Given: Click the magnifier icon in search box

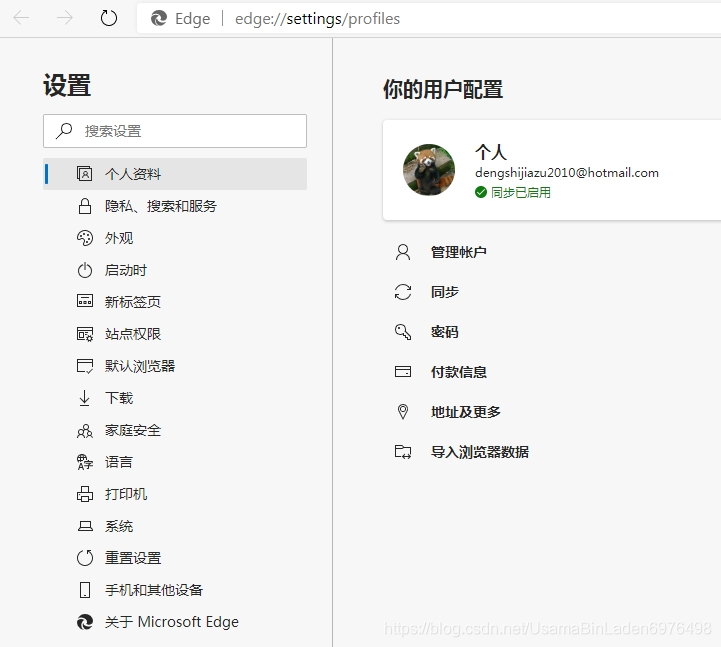Looking at the screenshot, I should point(64,131).
